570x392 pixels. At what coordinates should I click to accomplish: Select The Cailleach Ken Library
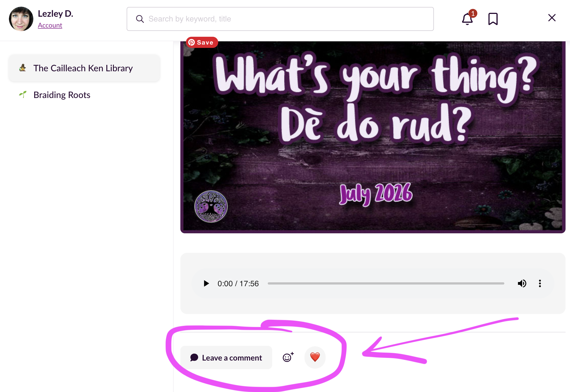point(84,68)
